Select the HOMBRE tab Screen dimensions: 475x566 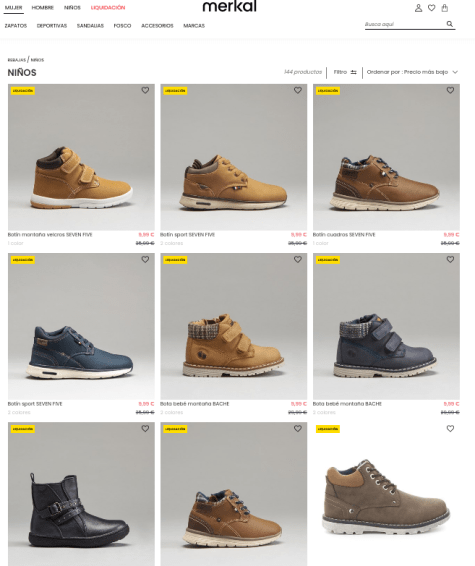click(x=43, y=8)
